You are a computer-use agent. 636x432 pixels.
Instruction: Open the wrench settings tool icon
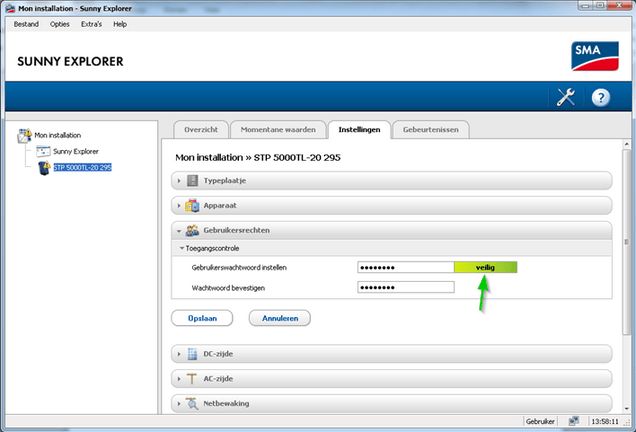(565, 97)
